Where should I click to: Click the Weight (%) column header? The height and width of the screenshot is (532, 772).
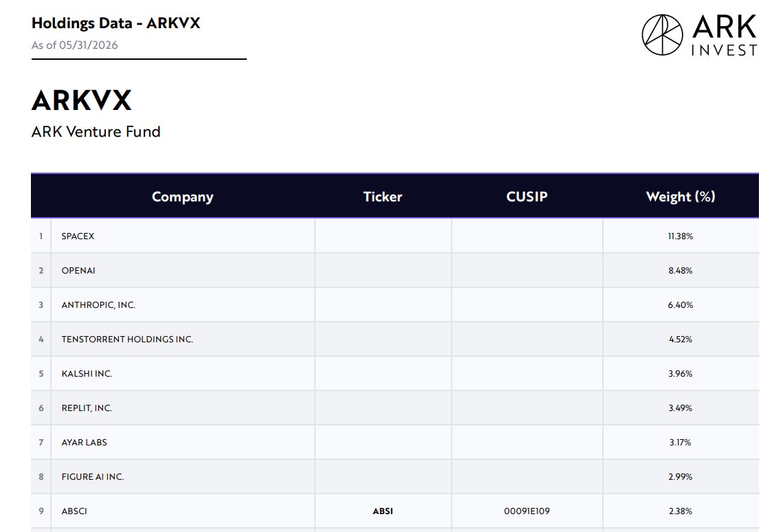681,197
